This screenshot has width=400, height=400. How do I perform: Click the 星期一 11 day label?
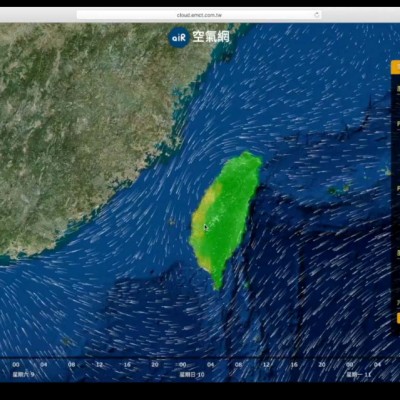click(x=359, y=375)
